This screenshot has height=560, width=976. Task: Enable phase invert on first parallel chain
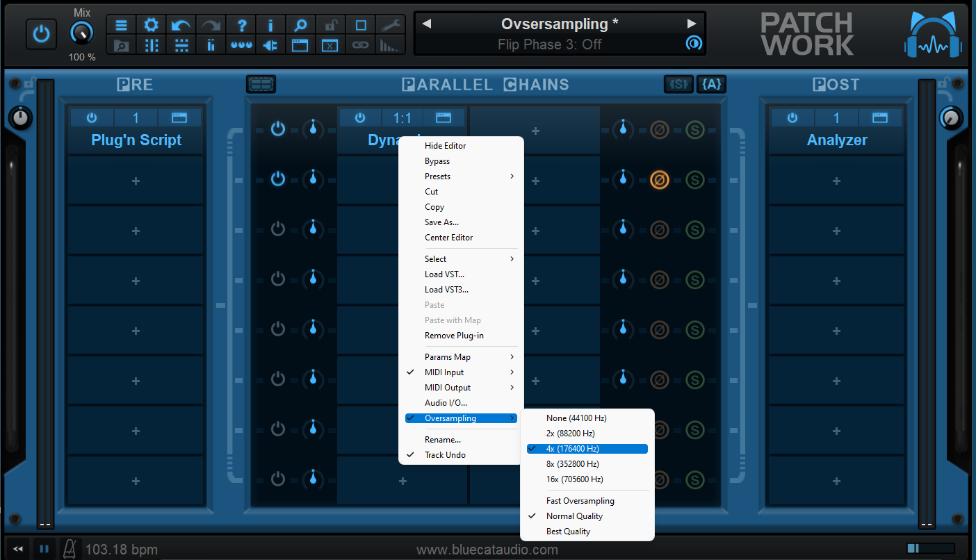coord(659,129)
